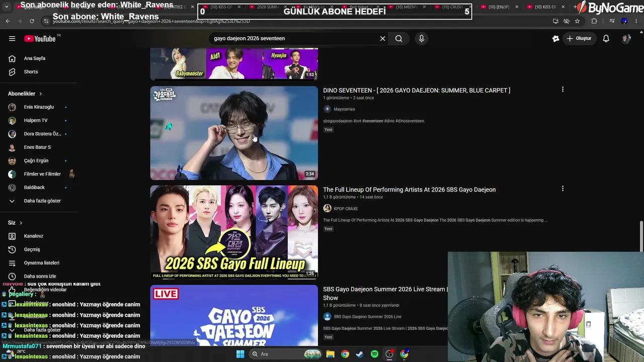Play the SBS Gayo Daejeon Summer live thumbnail
This screenshot has height=362, width=644.
click(234, 315)
